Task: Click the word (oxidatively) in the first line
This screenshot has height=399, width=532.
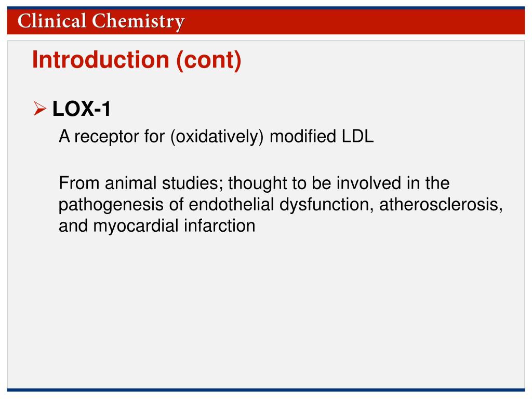Action: [x=217, y=137]
